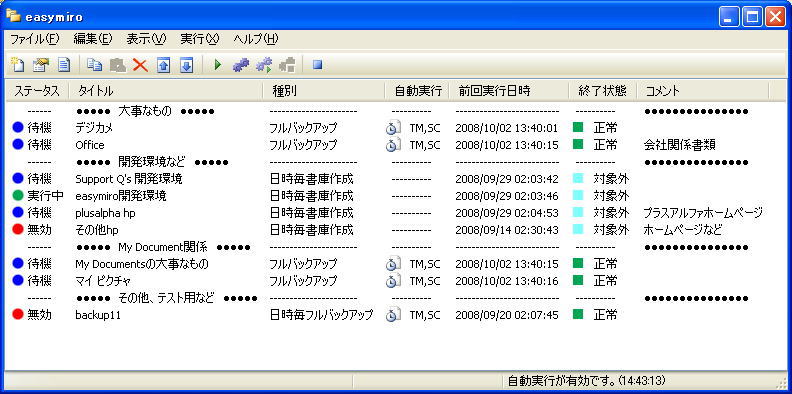Click the timer icon in マイ ピクチャ row

393,280
